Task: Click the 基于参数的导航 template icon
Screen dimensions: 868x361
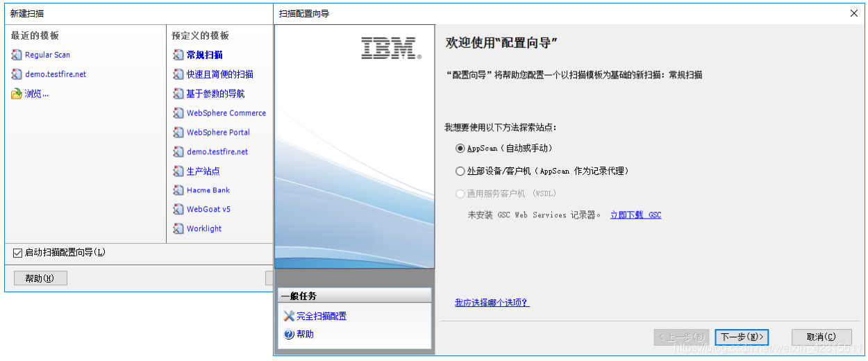Action: (x=178, y=94)
